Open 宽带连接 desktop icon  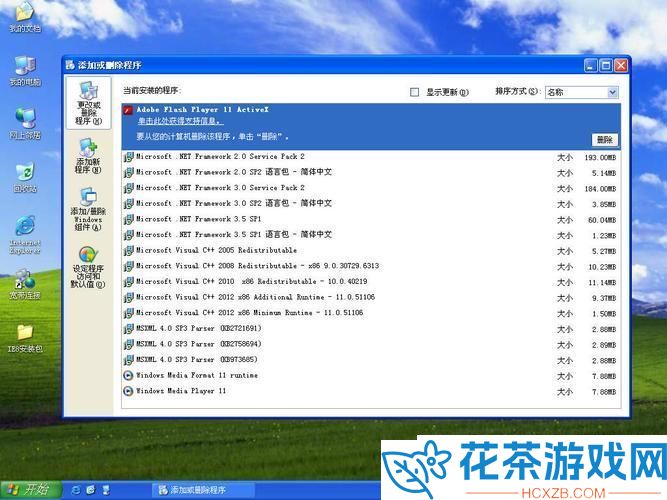pyautogui.click(x=25, y=284)
